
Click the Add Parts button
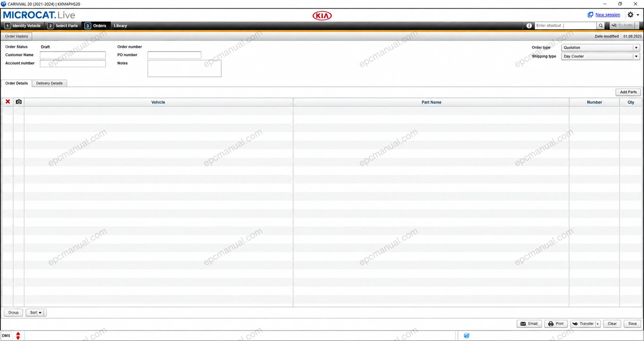pos(628,92)
